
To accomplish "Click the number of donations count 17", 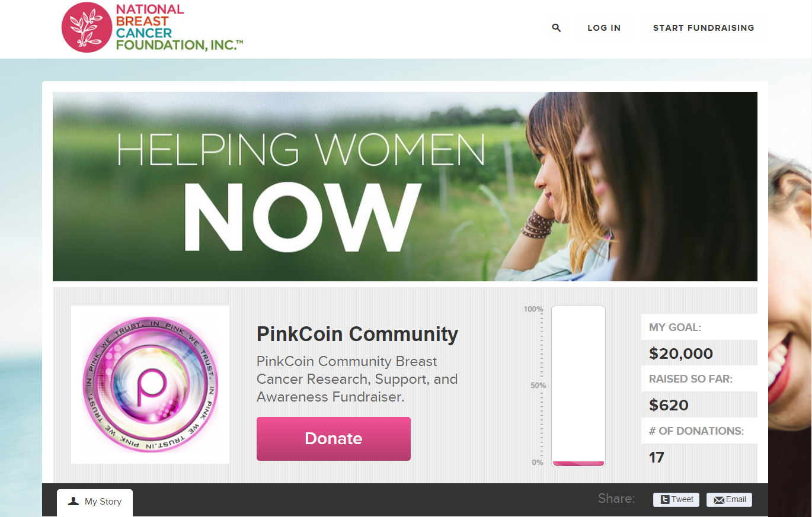I will click(x=657, y=457).
